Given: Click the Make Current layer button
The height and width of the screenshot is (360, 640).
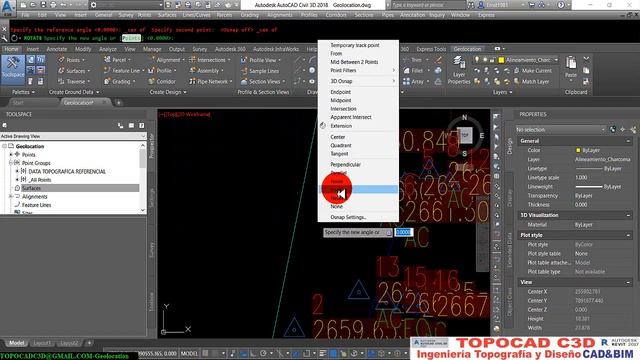Looking at the screenshot, I should [533, 71].
